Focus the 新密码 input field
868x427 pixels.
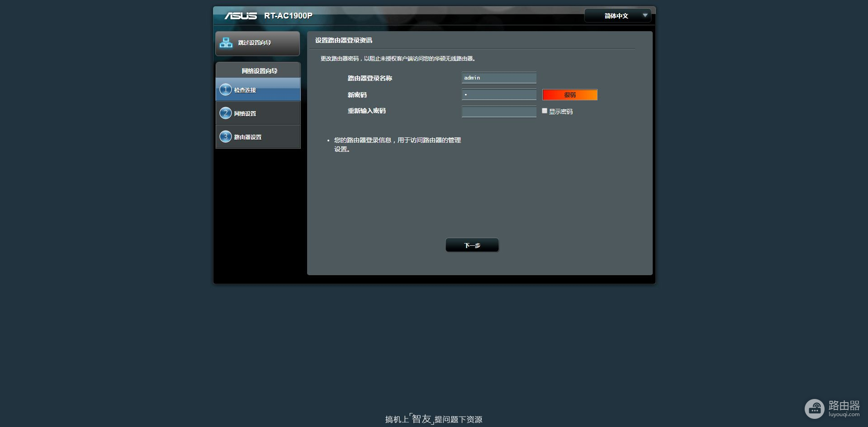pos(499,94)
